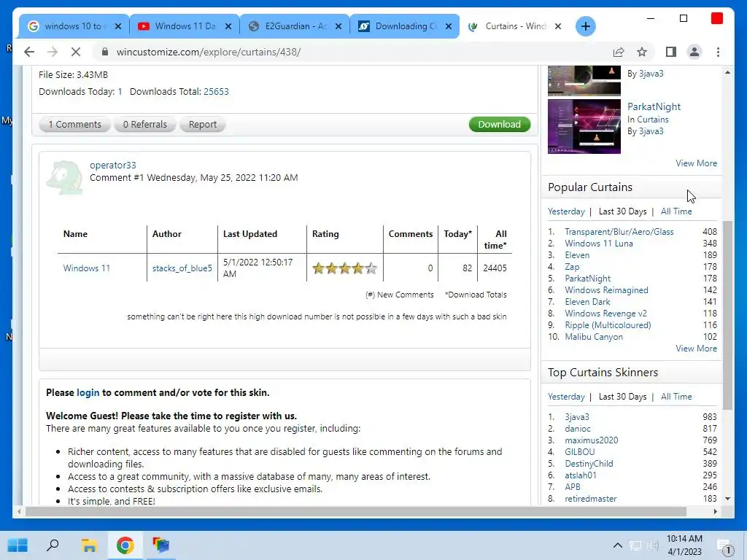Image resolution: width=747 pixels, height=560 pixels.
Task: Click the horizontal scrollbar right arrow
Action: coord(715,511)
